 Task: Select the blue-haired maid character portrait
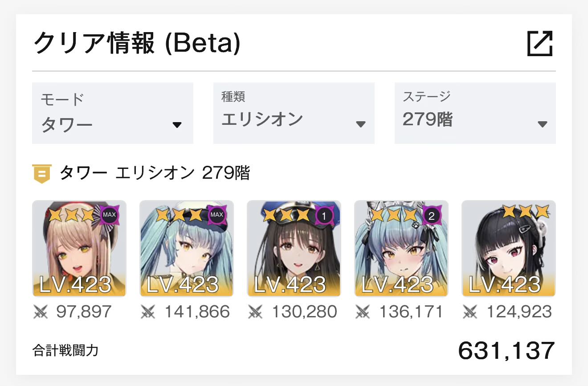pos(401,249)
